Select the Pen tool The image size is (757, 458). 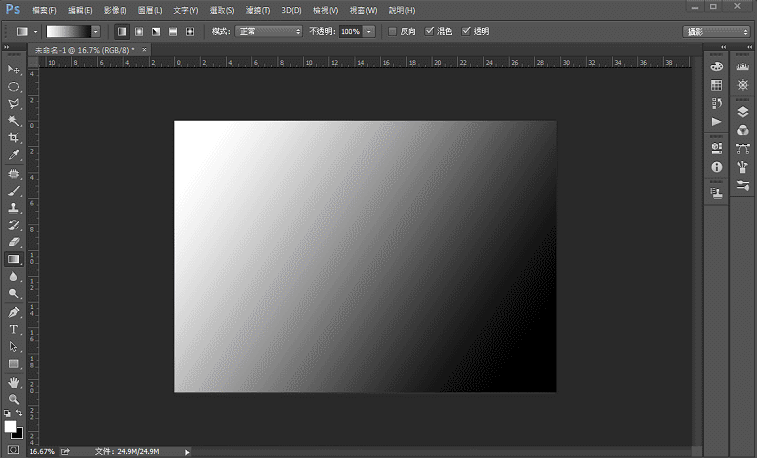point(14,312)
